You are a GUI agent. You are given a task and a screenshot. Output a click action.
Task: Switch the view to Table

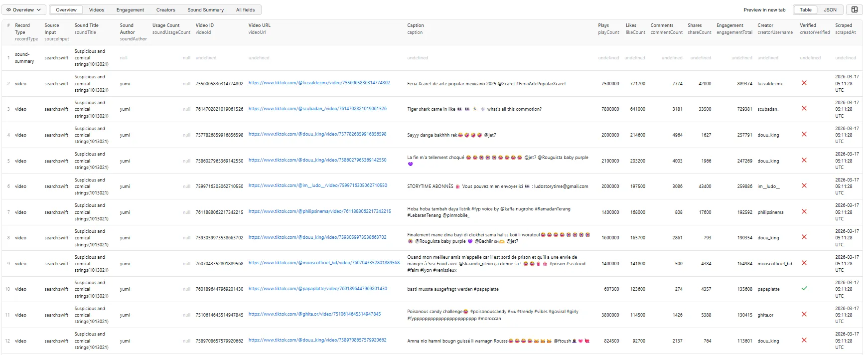(806, 10)
